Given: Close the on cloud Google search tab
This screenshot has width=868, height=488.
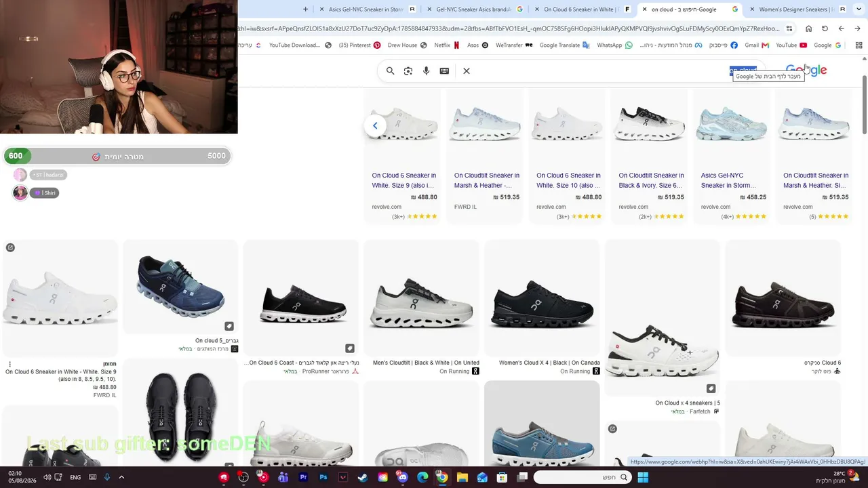Looking at the screenshot, I should click(644, 9).
